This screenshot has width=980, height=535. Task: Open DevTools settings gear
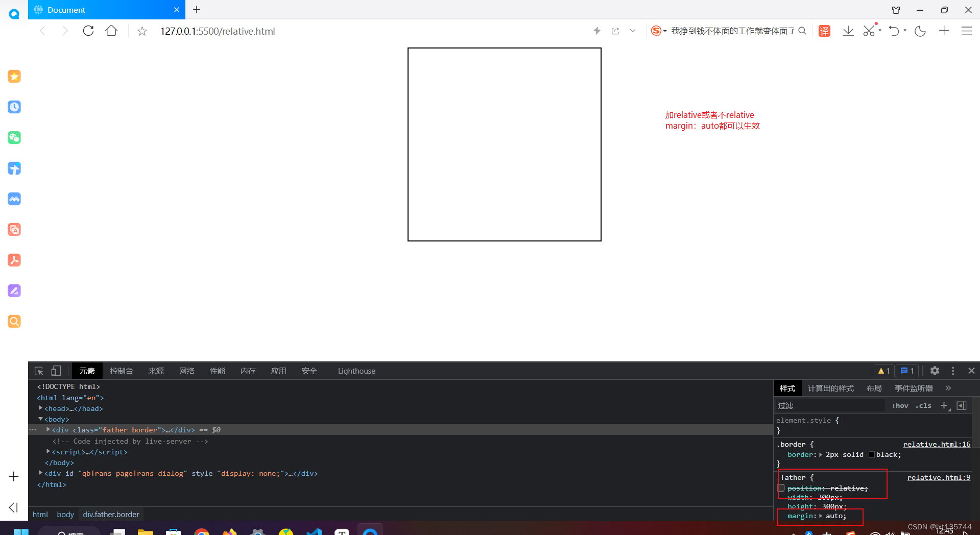(935, 371)
